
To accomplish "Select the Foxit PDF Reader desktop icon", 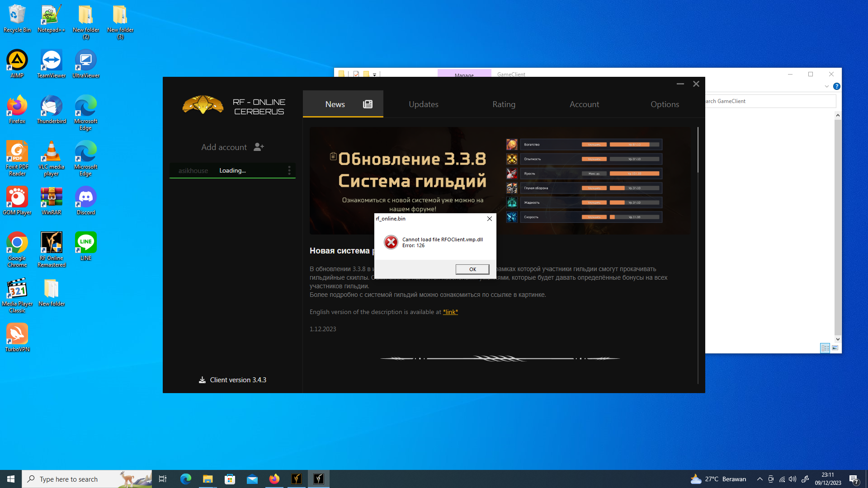I will pos(17,159).
